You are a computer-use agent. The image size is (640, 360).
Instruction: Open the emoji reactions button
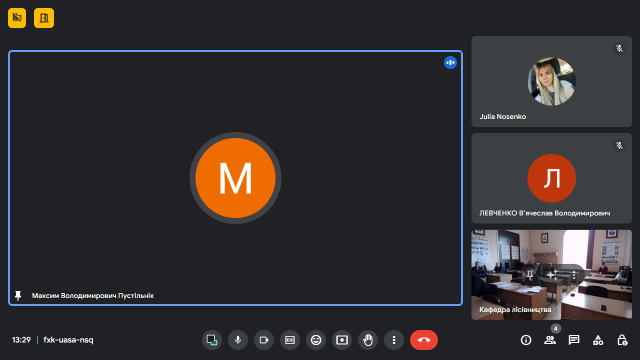pos(316,340)
